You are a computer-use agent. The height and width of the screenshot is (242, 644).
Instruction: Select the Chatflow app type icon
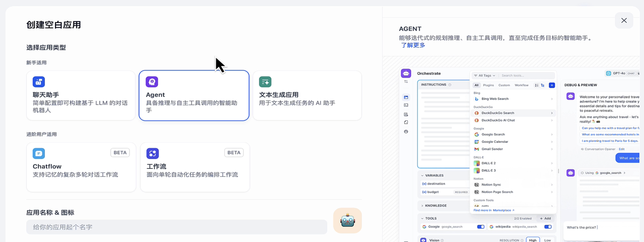click(39, 153)
